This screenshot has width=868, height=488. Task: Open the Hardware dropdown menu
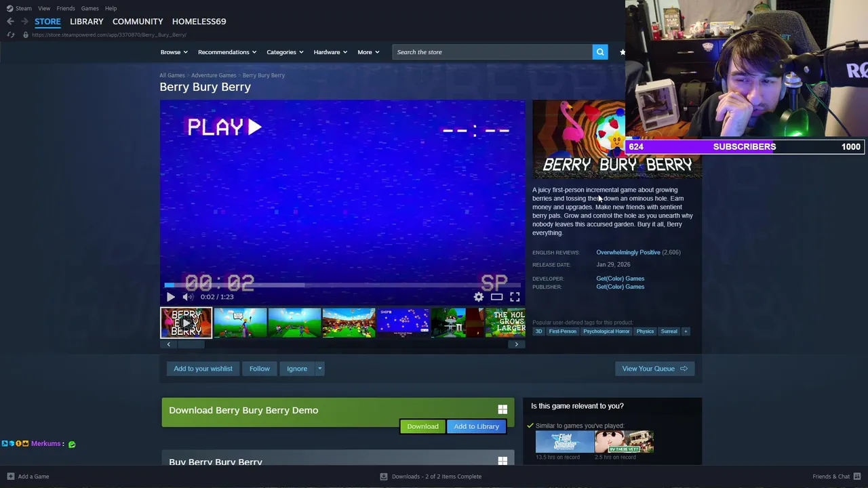point(330,52)
